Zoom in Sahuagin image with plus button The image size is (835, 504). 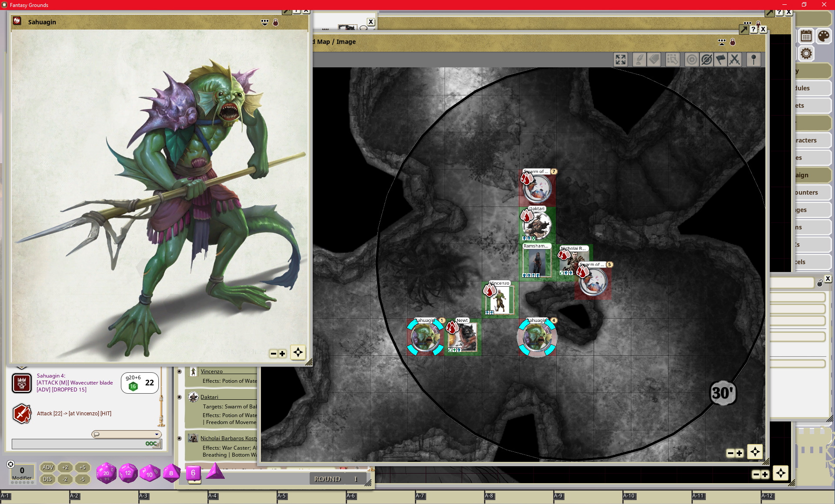pyautogui.click(x=282, y=354)
